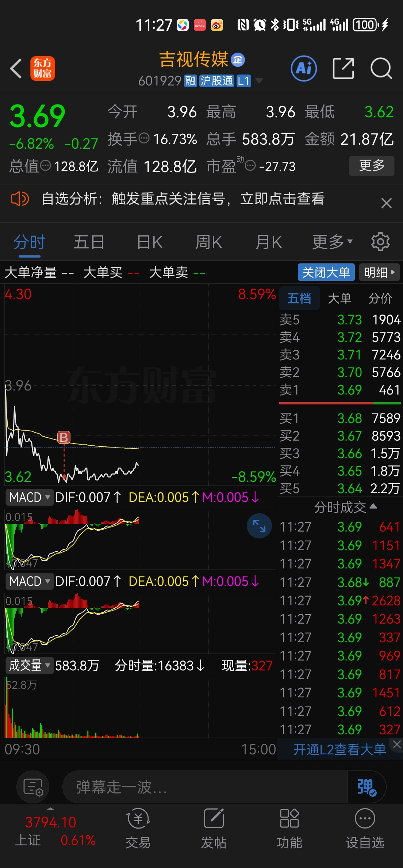Tap the info icon beside 总值
The height and width of the screenshot is (868, 403).
coord(46,165)
